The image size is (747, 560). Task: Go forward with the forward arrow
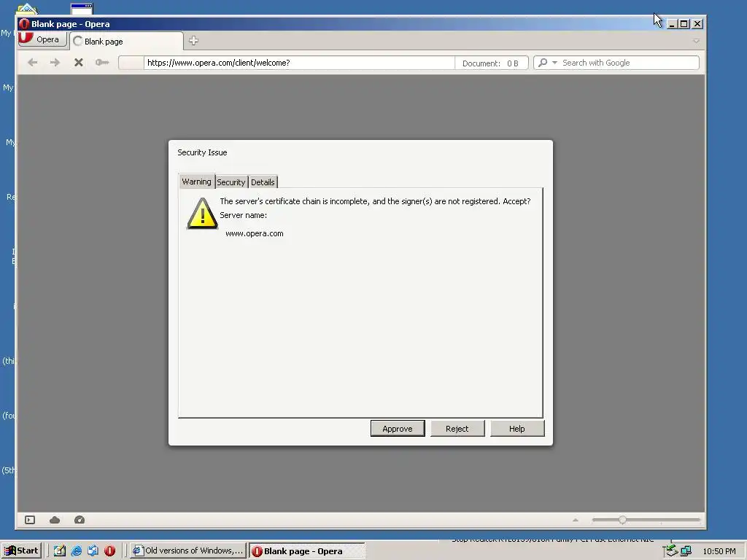(55, 63)
